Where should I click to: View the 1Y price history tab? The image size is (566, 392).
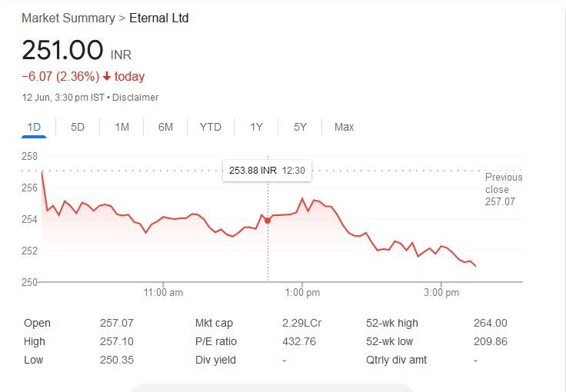pyautogui.click(x=256, y=127)
